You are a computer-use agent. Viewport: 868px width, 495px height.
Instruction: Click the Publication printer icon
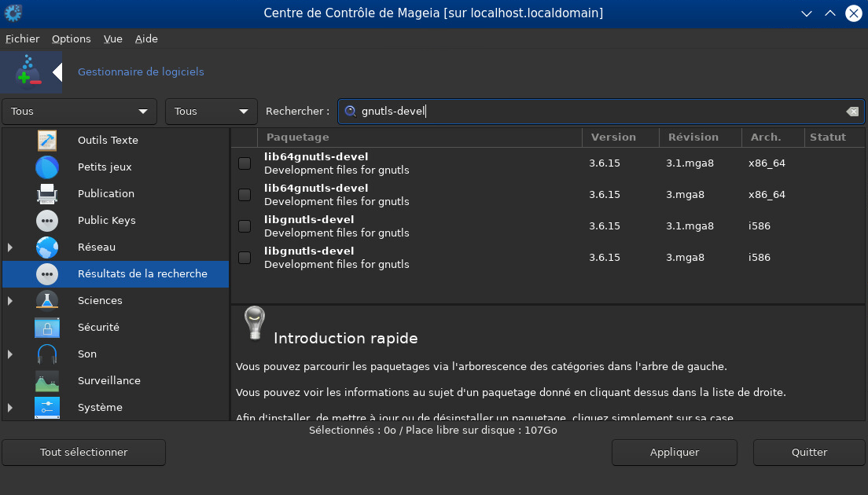[47, 193]
